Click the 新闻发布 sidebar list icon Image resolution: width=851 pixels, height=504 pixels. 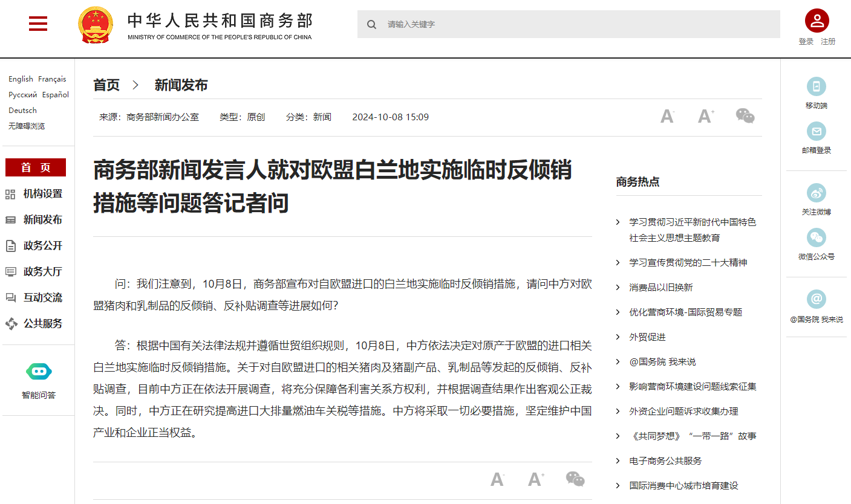pyautogui.click(x=10, y=220)
